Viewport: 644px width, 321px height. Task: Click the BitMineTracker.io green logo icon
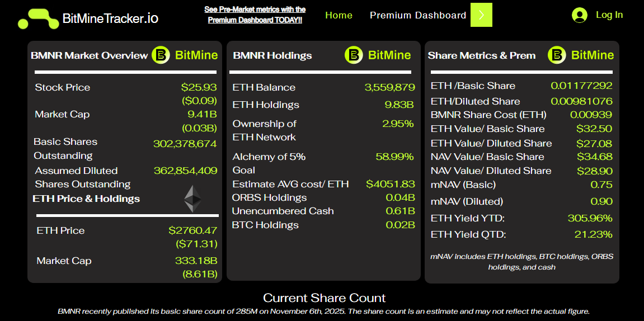coord(38,18)
